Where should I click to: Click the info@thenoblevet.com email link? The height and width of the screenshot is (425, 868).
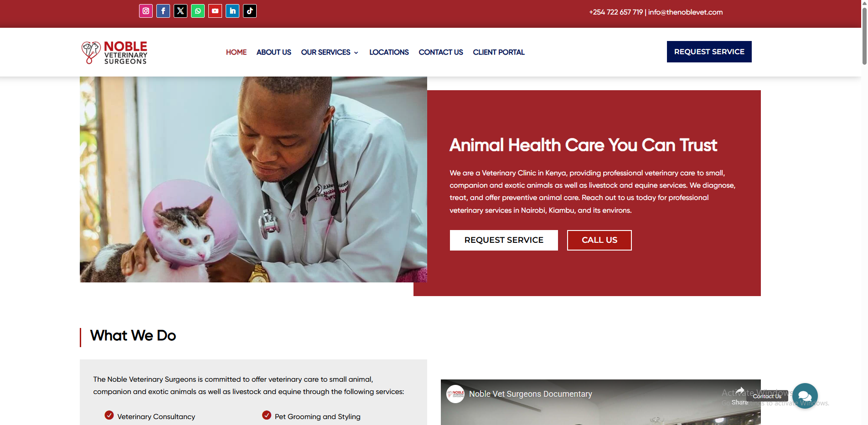pos(685,12)
